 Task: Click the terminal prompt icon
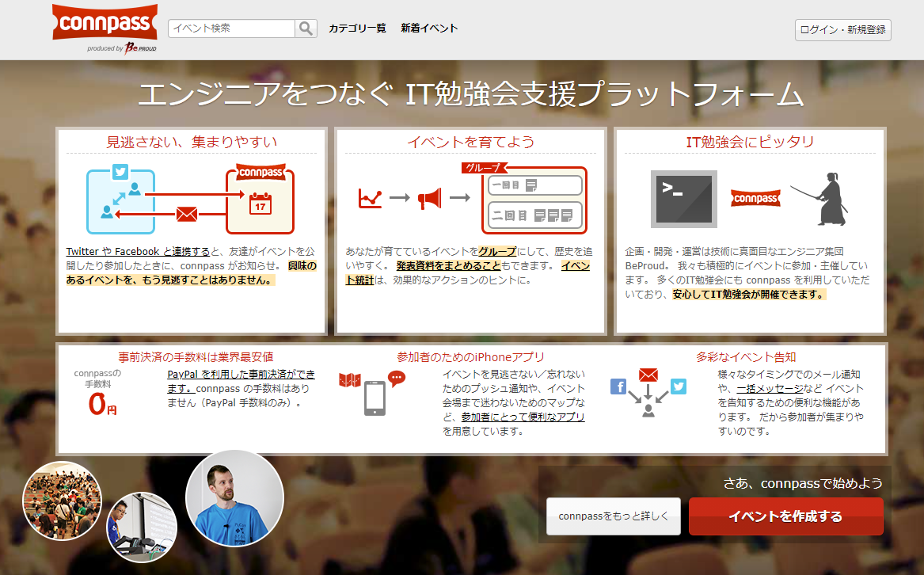(683, 199)
